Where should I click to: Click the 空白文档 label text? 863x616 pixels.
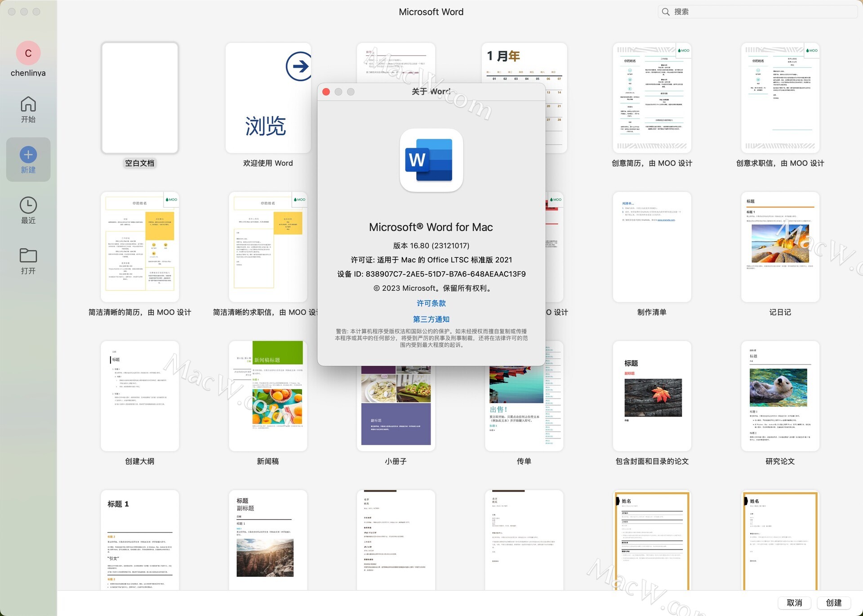[140, 163]
